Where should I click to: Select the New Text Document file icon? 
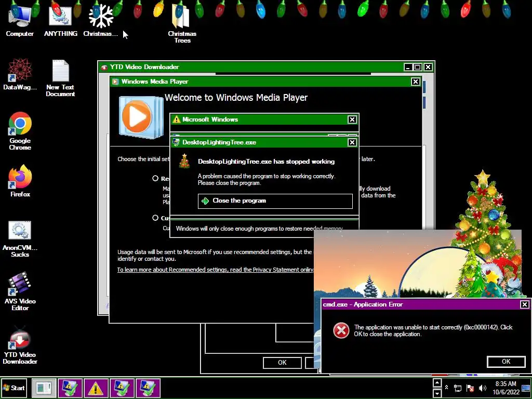click(60, 78)
